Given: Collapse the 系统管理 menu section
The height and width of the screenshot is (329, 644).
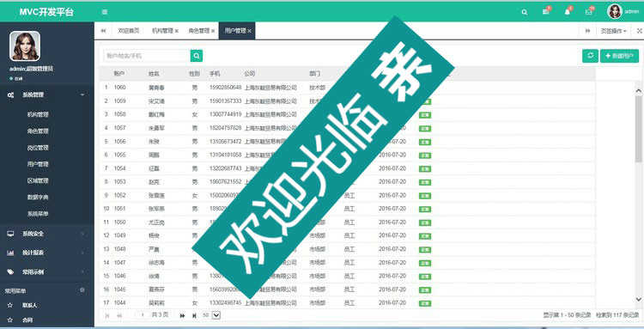Looking at the screenshot, I should click(82, 94).
